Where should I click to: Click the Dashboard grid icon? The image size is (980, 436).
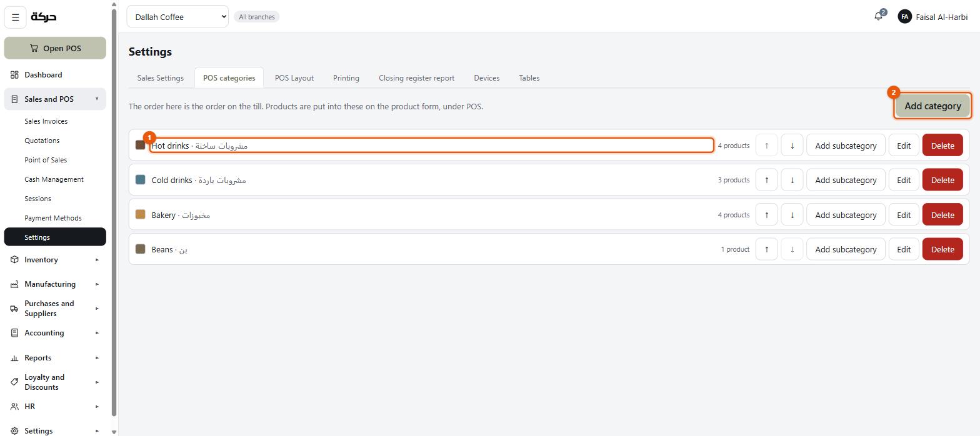(14, 75)
